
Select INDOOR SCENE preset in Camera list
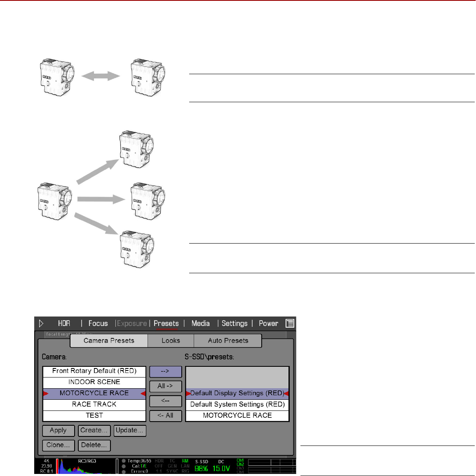pos(94,382)
